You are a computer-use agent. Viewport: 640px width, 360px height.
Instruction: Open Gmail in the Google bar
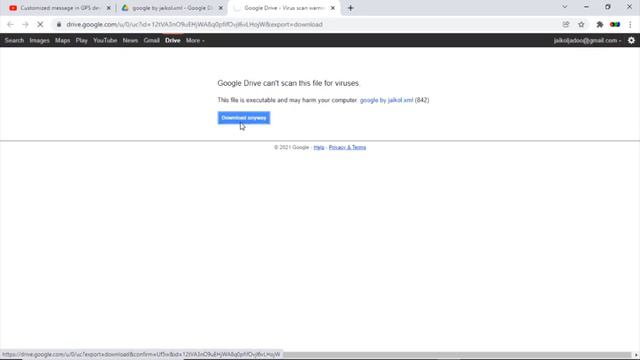click(x=151, y=40)
